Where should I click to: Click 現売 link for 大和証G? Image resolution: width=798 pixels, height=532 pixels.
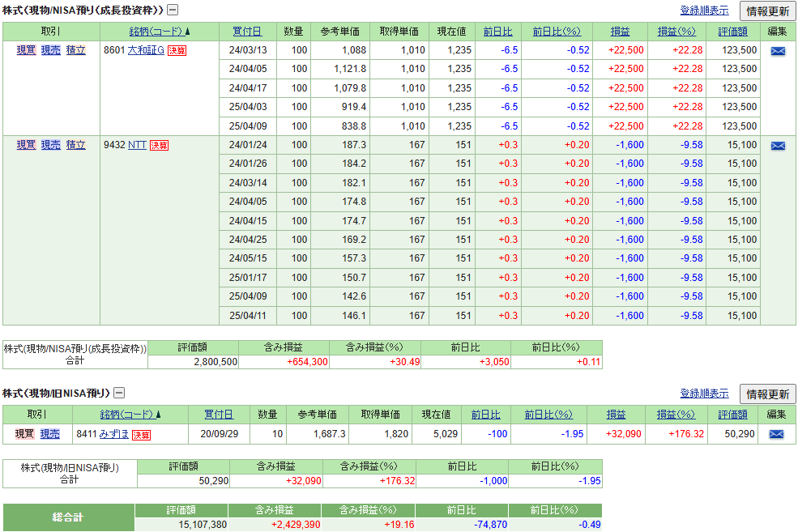click(51, 50)
